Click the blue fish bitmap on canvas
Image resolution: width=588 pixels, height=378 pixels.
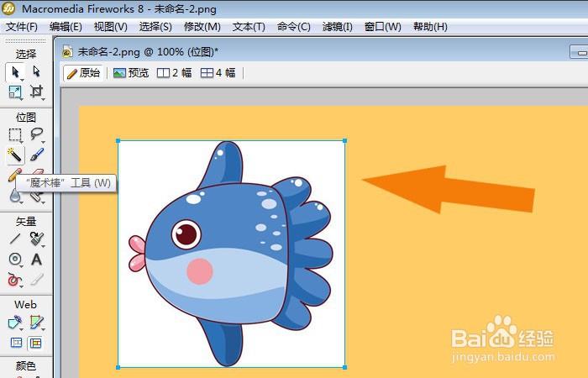click(x=231, y=255)
